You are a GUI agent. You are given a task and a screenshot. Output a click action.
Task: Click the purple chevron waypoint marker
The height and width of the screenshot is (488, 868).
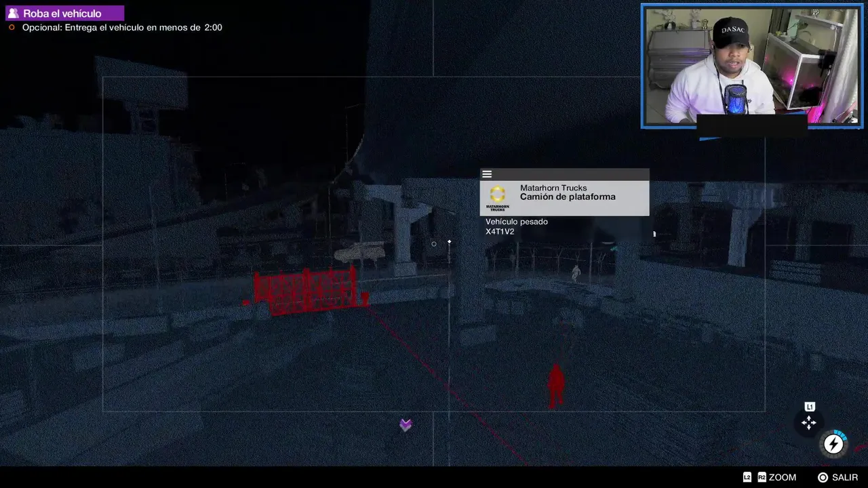406,425
